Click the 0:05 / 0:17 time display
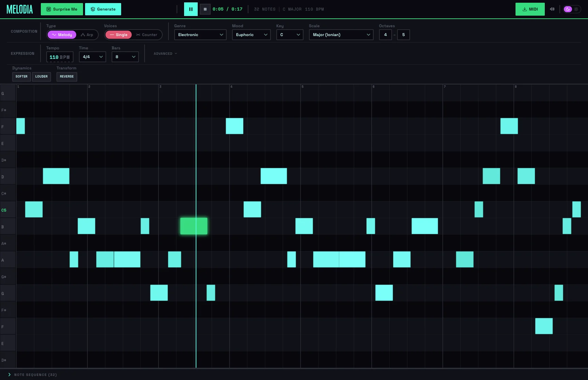Screen dimensions: 588x380 click(x=227, y=9)
